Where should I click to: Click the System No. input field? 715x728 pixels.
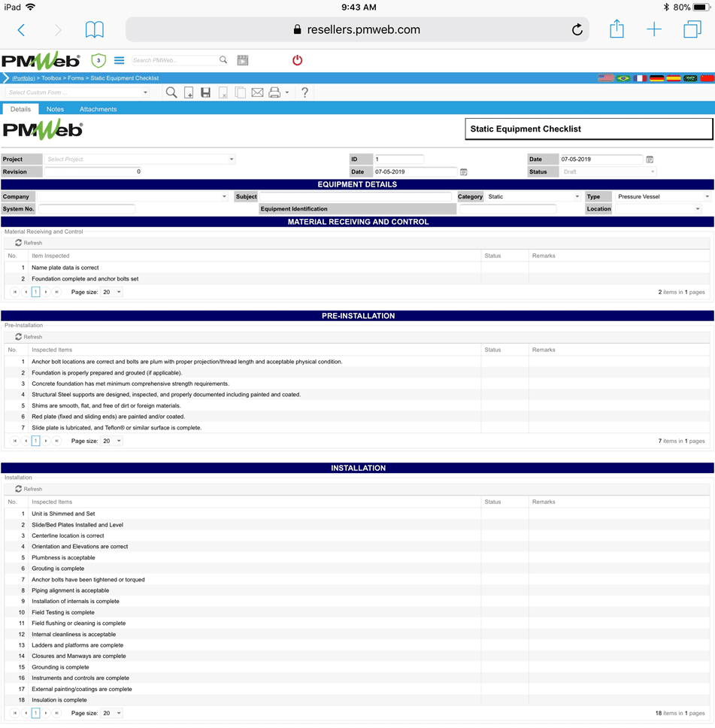coord(87,209)
